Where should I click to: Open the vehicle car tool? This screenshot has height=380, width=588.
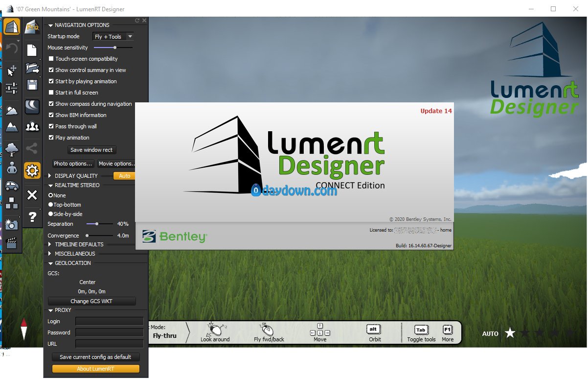pos(12,186)
